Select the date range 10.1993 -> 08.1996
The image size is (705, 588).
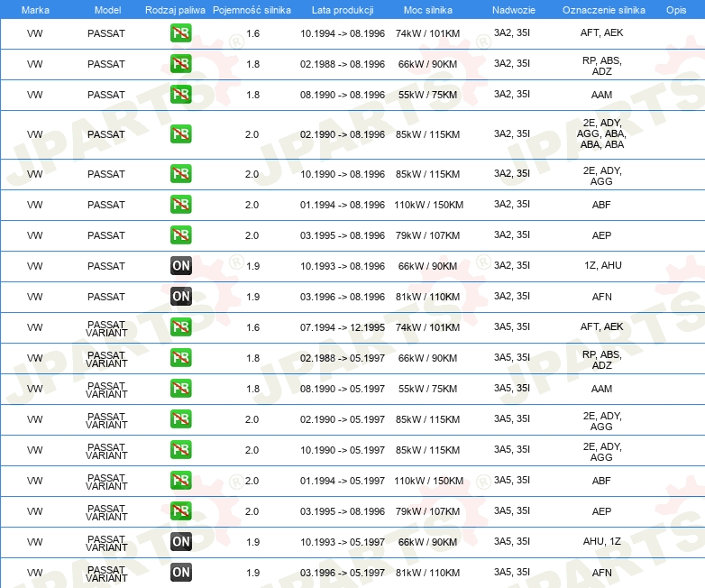[x=343, y=266]
